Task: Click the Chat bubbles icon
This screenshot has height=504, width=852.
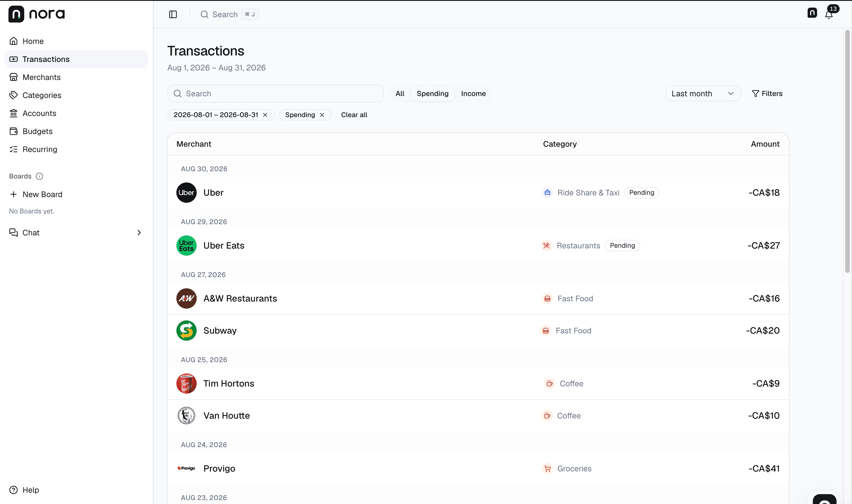Action: [x=14, y=233]
